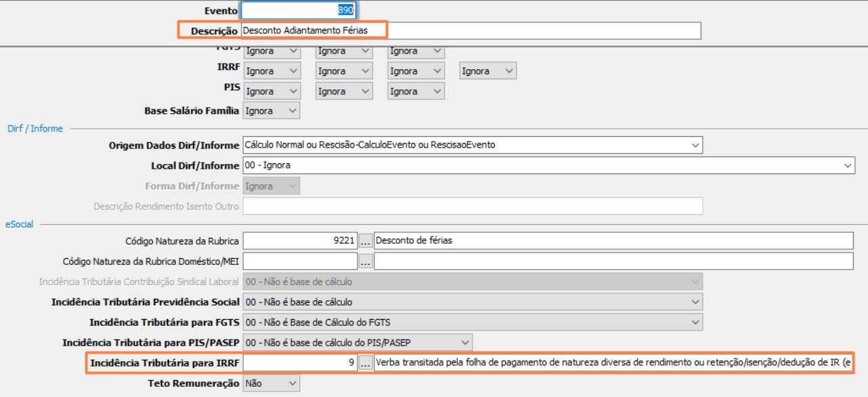Expand Incidência Tributária para PIS/PASEP dropdown
Screen dimensions: 868x397
click(357, 343)
